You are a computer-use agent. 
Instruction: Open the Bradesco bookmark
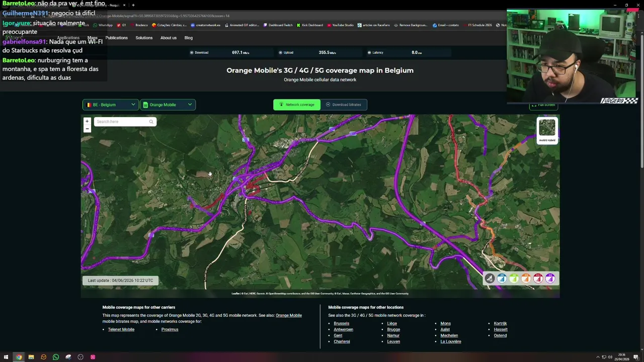click(139, 25)
